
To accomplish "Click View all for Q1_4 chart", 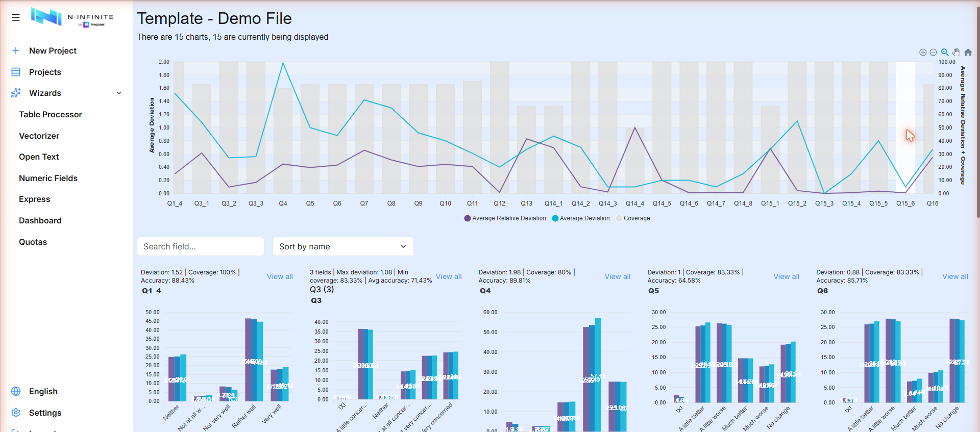I will click(280, 276).
